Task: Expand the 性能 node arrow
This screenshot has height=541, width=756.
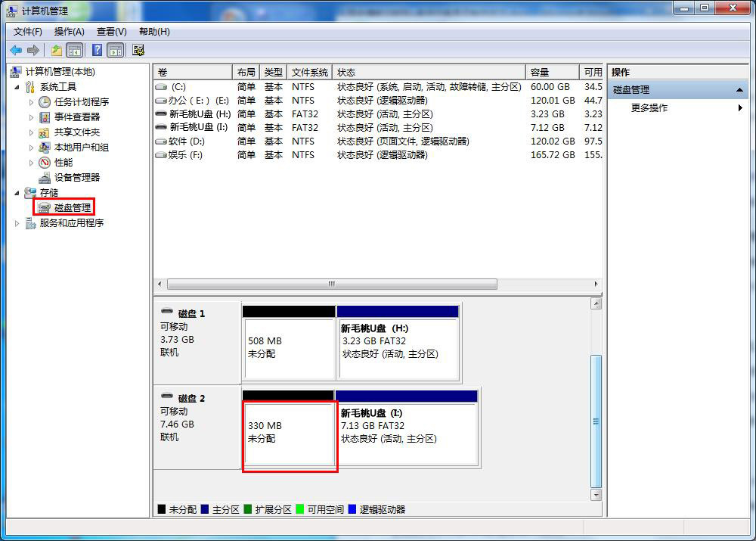Action: (31, 163)
